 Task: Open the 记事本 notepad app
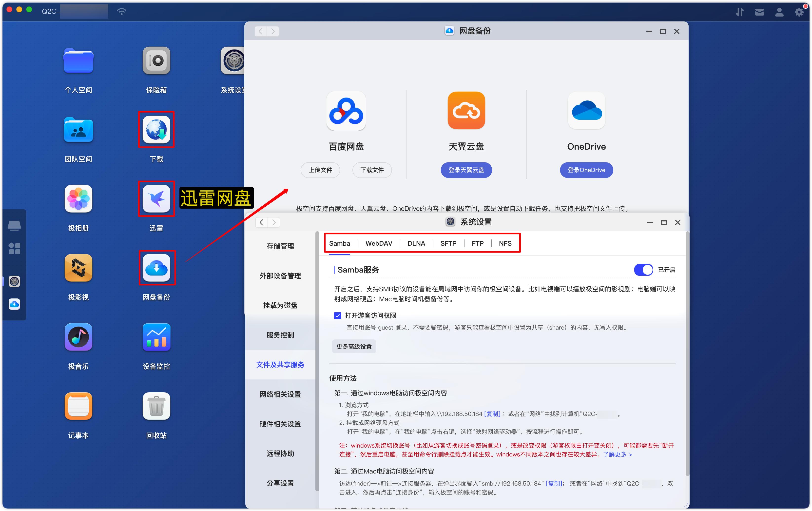[x=78, y=406]
